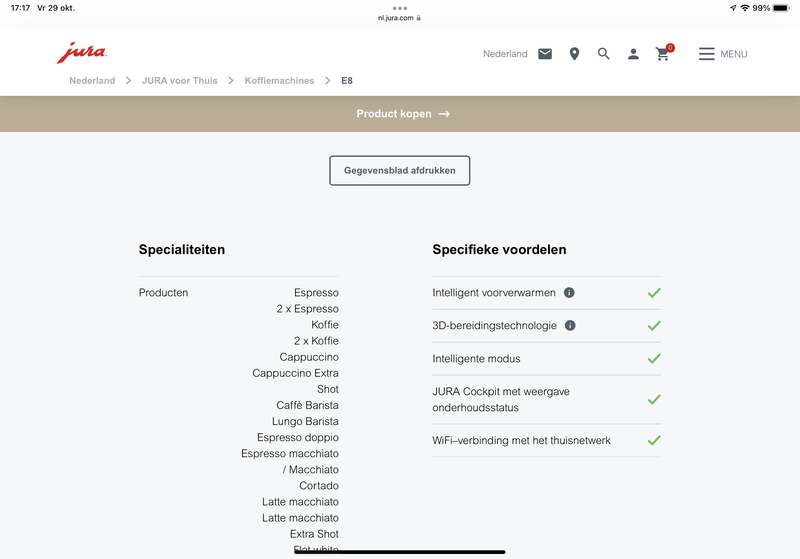Open the hamburger MENU
Screen dimensions: 800x559
coord(722,54)
